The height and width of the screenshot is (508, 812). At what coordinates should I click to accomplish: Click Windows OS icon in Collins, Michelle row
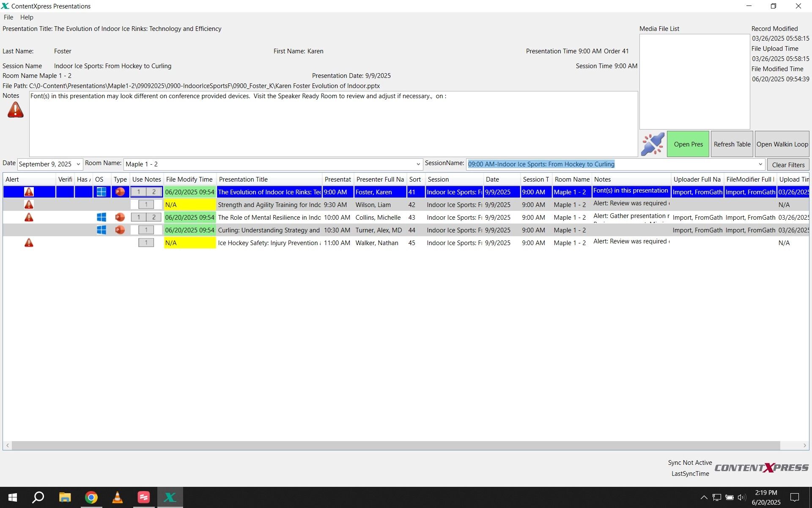tap(101, 217)
